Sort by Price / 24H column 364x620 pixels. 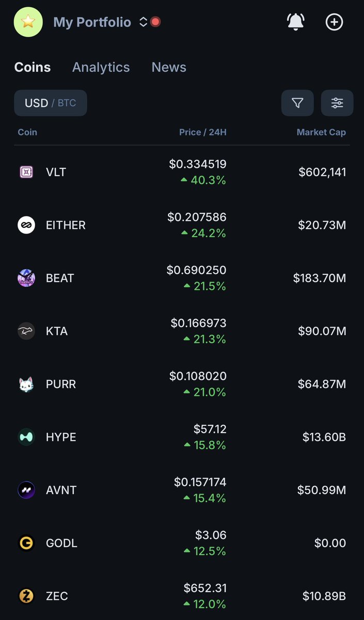[202, 132]
